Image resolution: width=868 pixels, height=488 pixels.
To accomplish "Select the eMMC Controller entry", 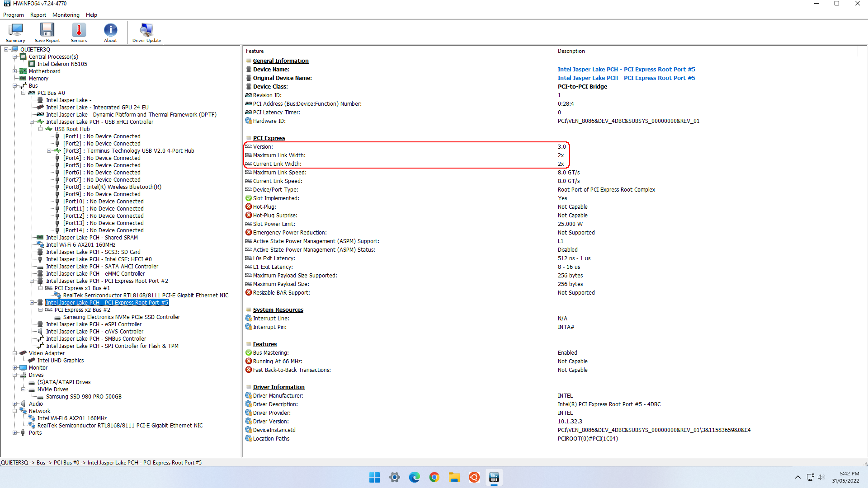I will (x=95, y=274).
